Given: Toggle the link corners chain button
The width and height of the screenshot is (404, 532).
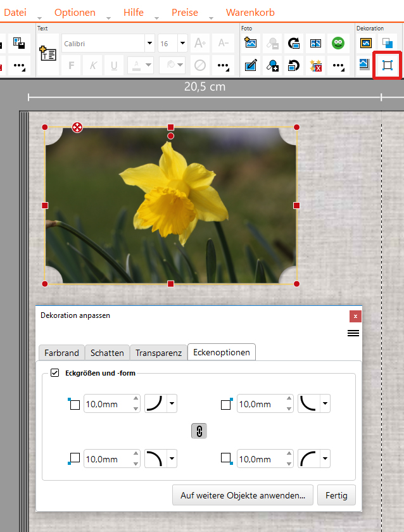Looking at the screenshot, I should coord(199,431).
